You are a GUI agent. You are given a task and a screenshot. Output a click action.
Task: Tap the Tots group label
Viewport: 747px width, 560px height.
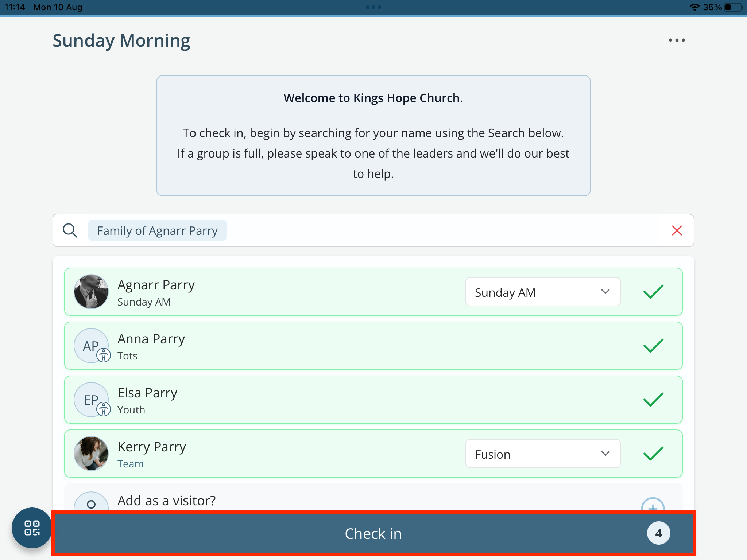coord(127,356)
